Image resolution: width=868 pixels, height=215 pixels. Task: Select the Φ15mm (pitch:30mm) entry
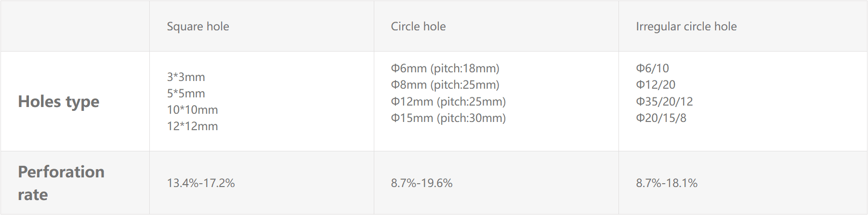coord(448,118)
